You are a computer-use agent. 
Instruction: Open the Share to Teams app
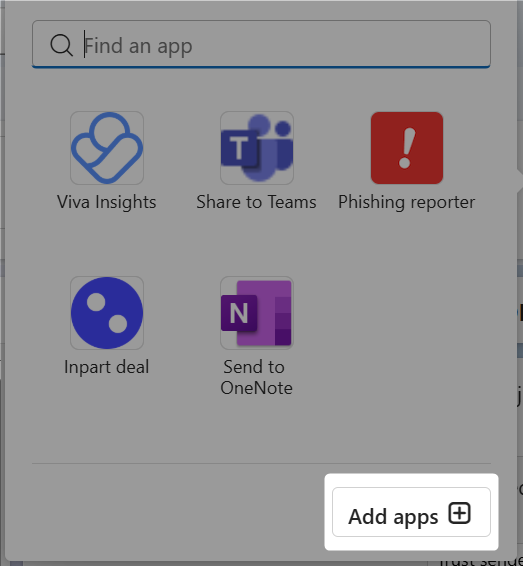coord(257,148)
